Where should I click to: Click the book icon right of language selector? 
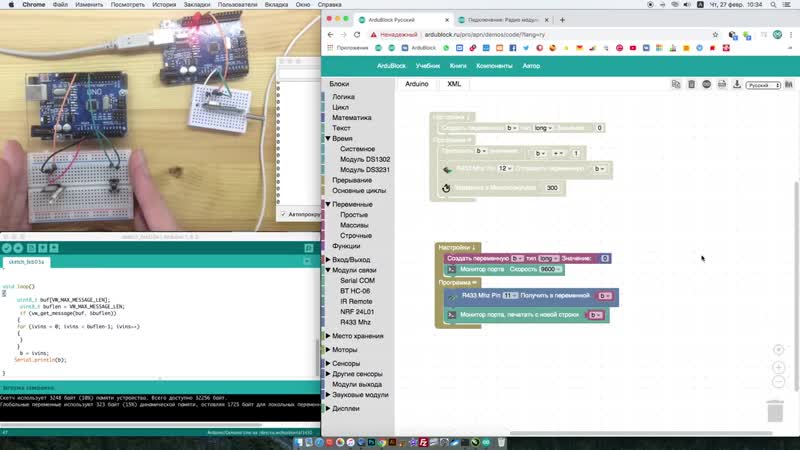point(789,85)
